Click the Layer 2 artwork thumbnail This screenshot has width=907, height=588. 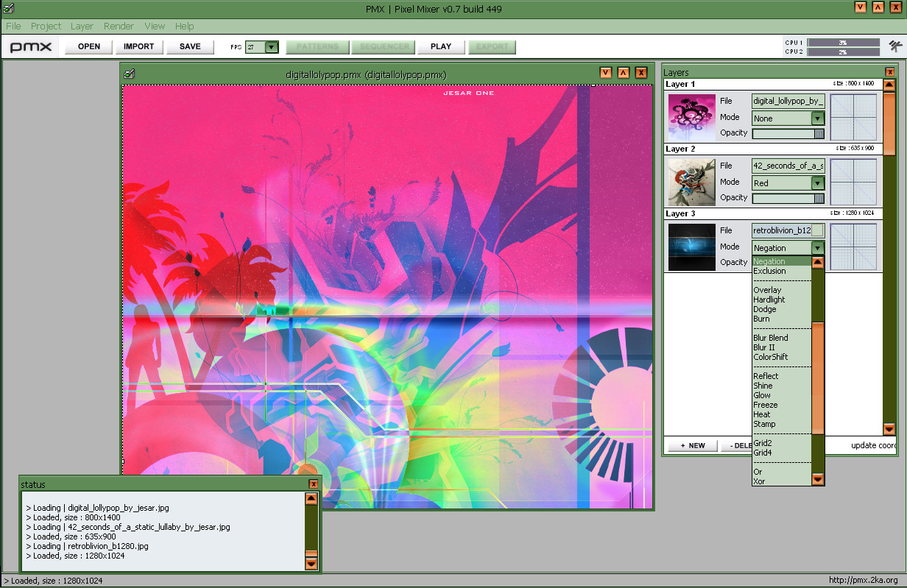692,183
